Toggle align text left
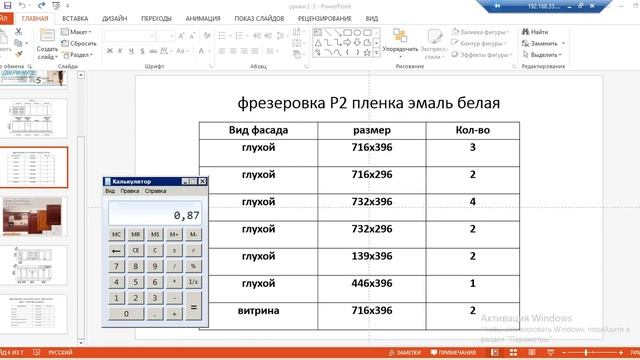 pos(222,51)
